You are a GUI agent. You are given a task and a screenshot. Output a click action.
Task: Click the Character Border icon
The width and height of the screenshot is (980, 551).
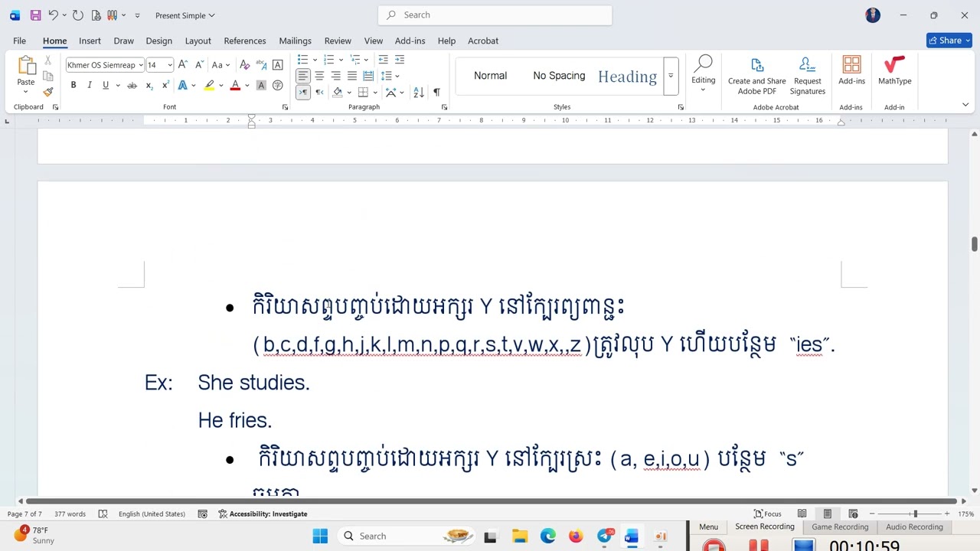tap(277, 65)
